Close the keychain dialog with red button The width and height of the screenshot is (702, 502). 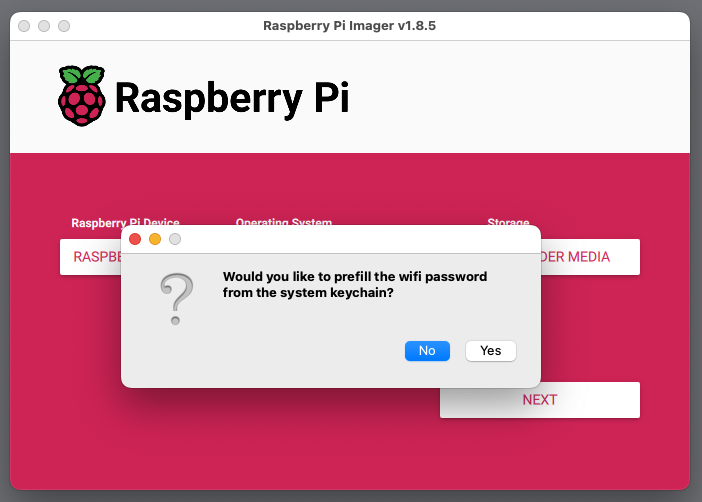tap(135, 239)
